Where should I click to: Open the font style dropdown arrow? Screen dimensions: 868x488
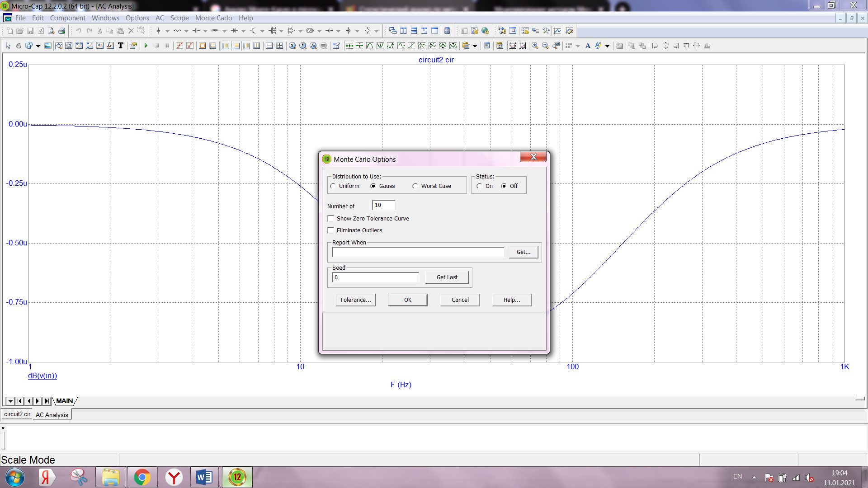pos(607,46)
